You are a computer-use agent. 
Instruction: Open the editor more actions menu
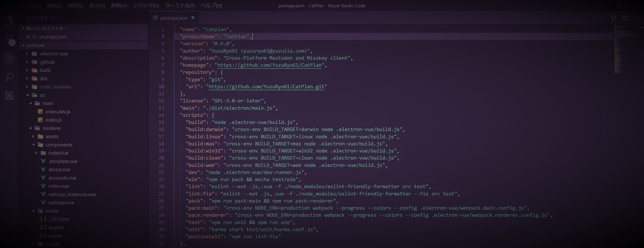tap(638, 18)
